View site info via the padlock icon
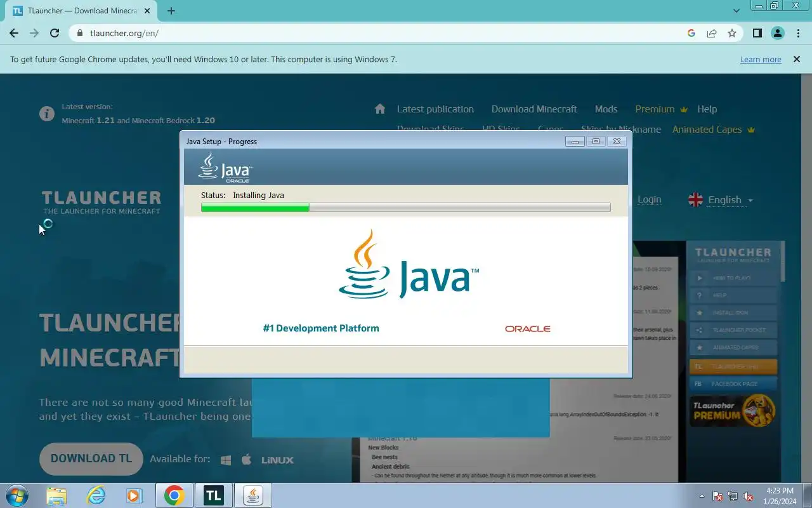 (80, 34)
